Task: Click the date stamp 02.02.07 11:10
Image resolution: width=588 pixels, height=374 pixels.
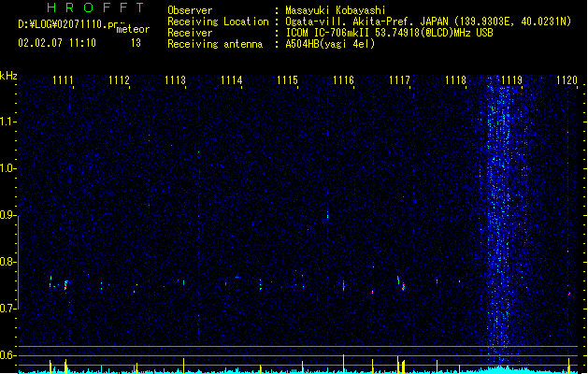Action: [x=57, y=43]
